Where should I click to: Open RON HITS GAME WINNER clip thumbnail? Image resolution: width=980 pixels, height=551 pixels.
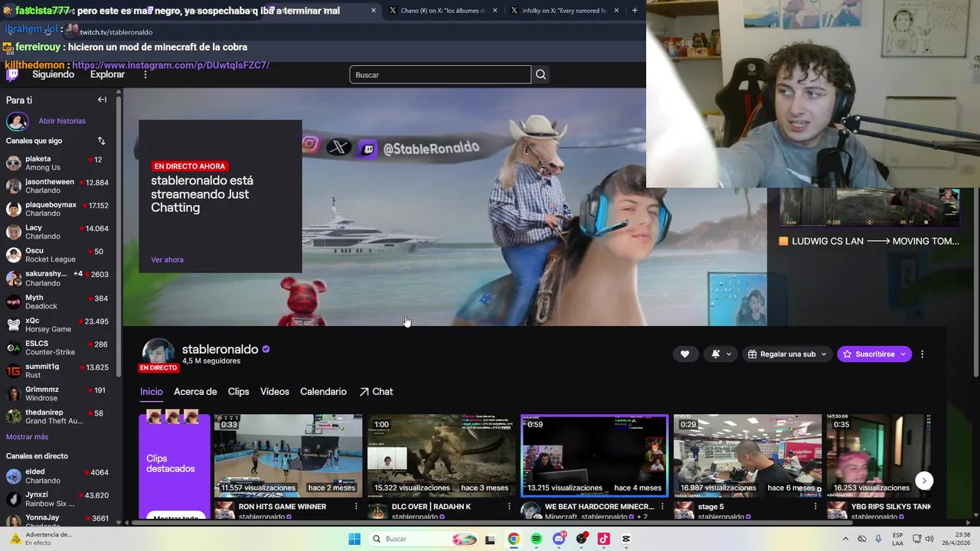[x=289, y=456]
